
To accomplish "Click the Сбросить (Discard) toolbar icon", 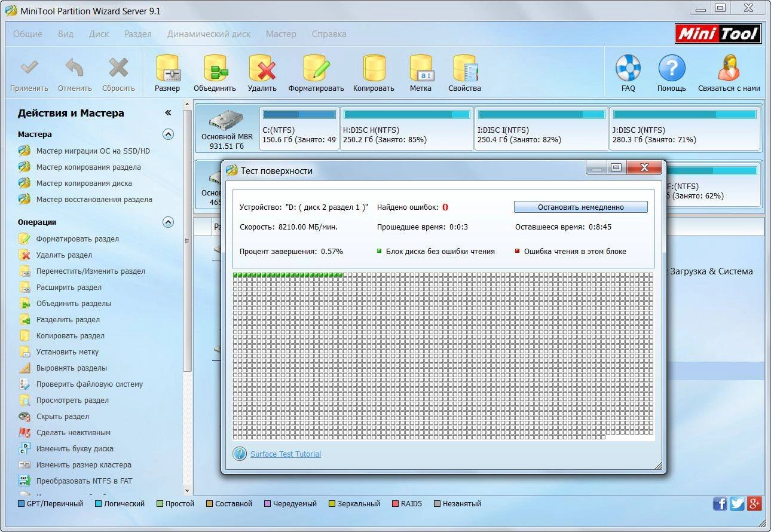I will click(118, 68).
